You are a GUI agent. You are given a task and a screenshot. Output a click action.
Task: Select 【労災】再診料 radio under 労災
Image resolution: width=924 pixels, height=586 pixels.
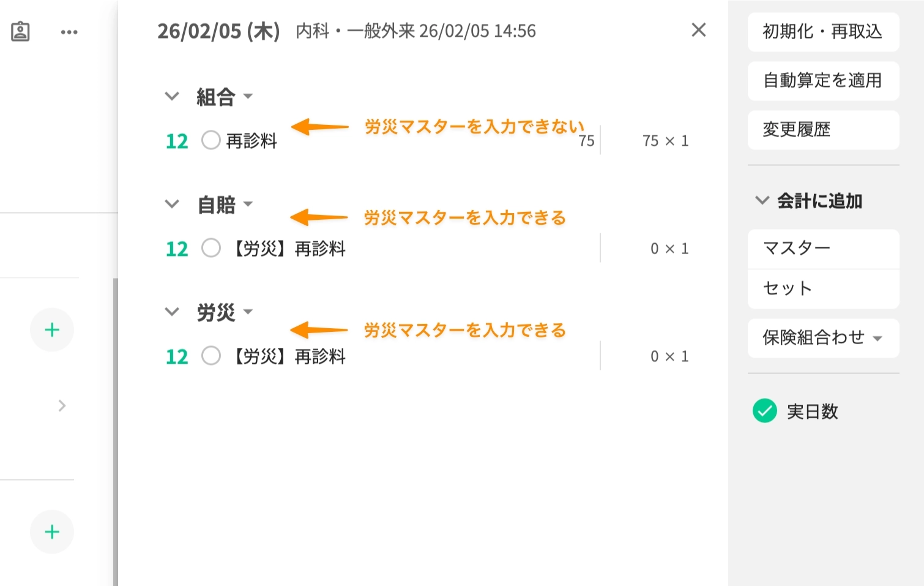pyautogui.click(x=211, y=356)
